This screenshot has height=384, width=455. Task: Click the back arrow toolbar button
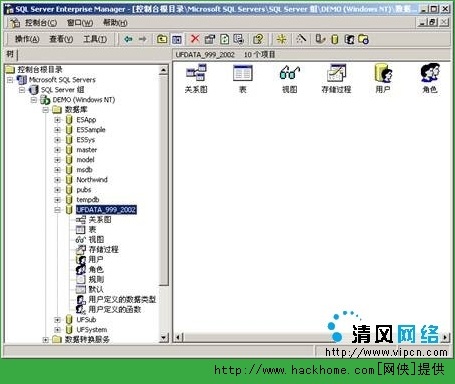[x=128, y=39]
